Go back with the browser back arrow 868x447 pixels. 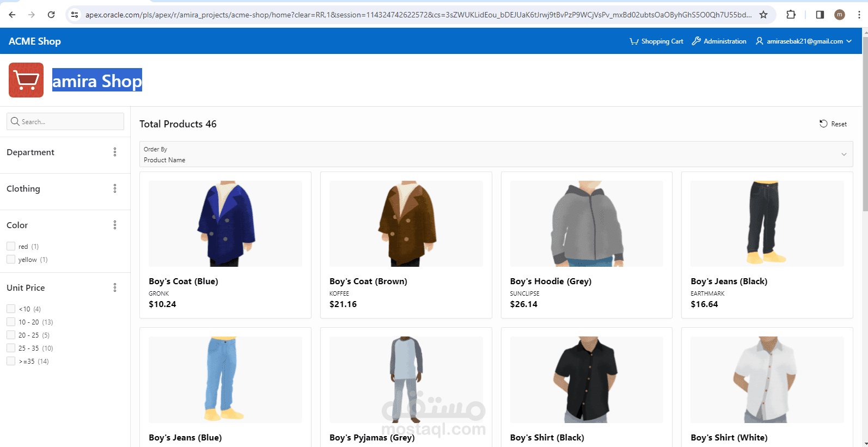[x=12, y=15]
